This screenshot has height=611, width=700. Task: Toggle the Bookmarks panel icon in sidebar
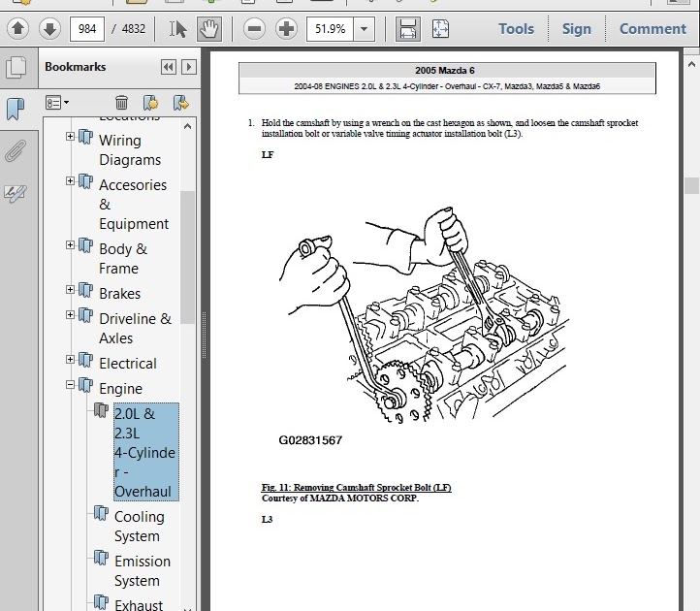tap(16, 109)
